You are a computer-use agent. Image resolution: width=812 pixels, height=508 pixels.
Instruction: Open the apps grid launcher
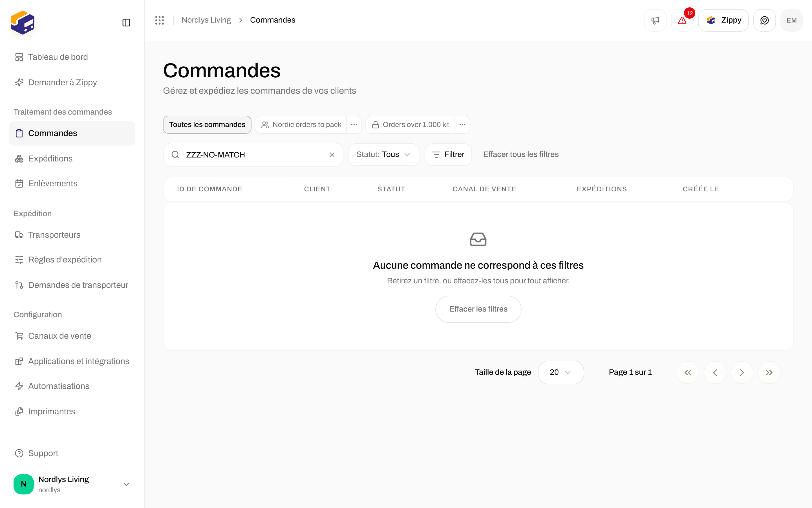pos(159,20)
